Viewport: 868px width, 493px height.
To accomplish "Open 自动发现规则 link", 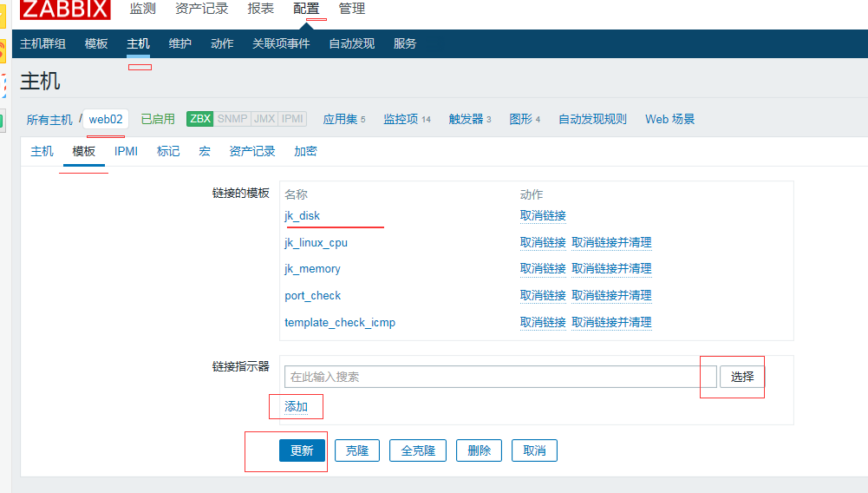I will 592,119.
